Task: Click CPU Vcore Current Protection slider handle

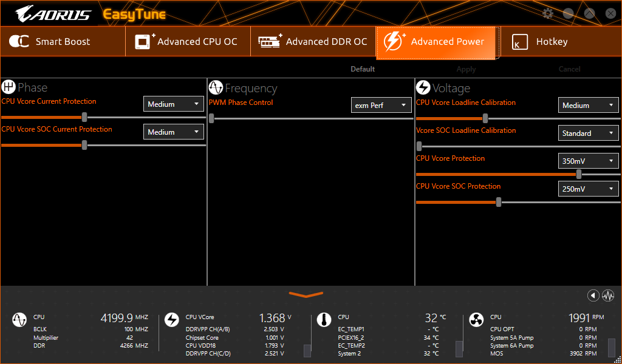Action: click(x=84, y=117)
